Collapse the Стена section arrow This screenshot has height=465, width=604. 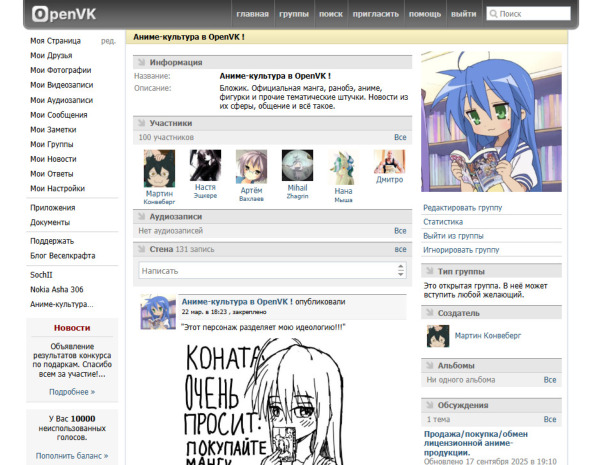pyautogui.click(x=141, y=249)
